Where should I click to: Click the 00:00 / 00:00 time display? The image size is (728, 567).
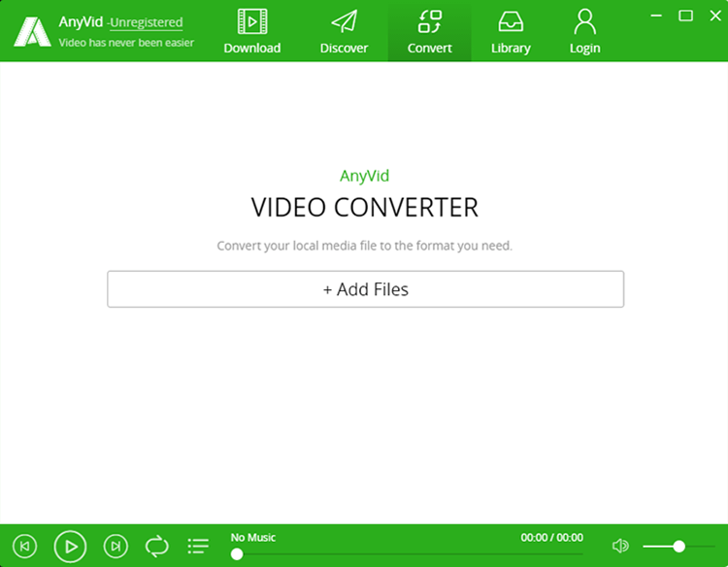point(551,537)
